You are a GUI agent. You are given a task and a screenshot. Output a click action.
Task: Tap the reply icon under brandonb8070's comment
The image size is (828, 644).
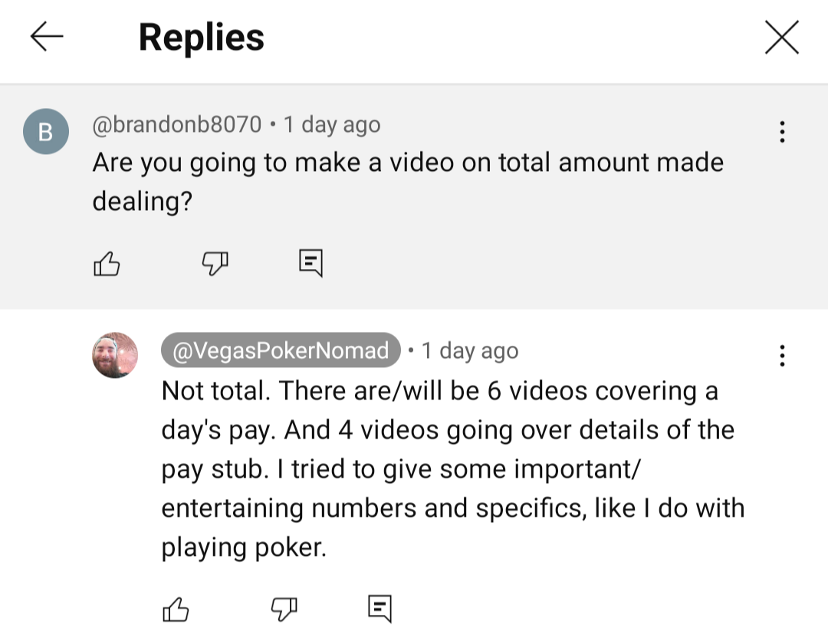(x=310, y=263)
